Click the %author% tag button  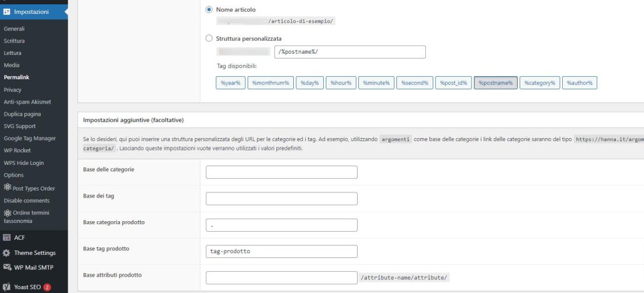coord(579,82)
